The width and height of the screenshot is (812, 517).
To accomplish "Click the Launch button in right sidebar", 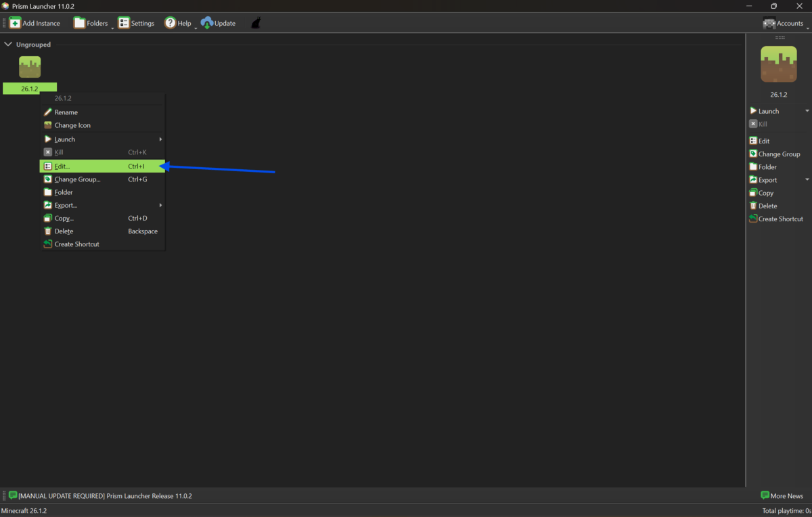I will click(x=768, y=111).
